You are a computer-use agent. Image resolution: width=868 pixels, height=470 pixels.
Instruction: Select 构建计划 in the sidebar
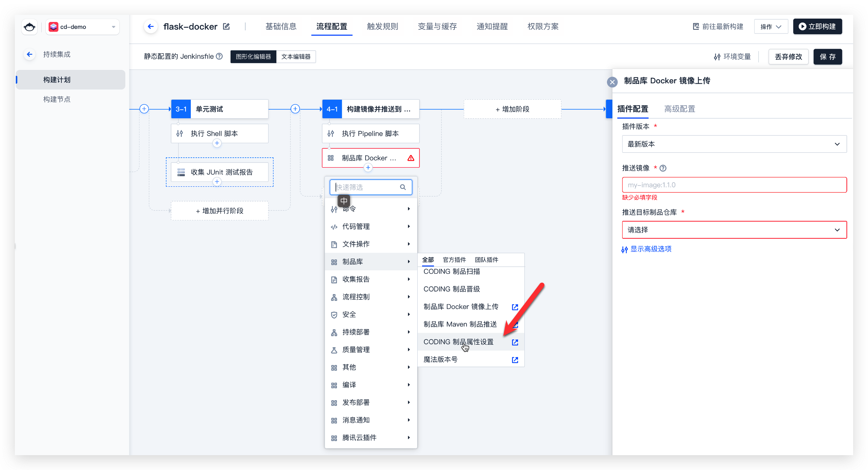pos(71,80)
